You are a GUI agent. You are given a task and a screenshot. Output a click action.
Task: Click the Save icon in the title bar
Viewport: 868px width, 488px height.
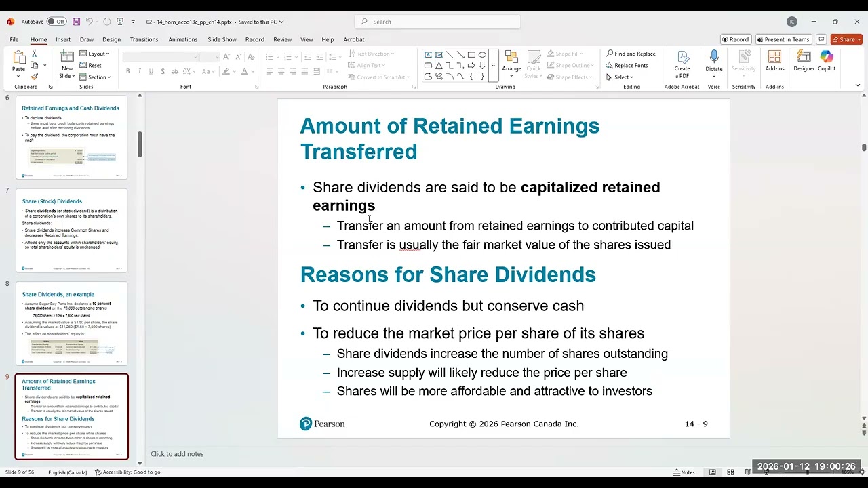[76, 22]
